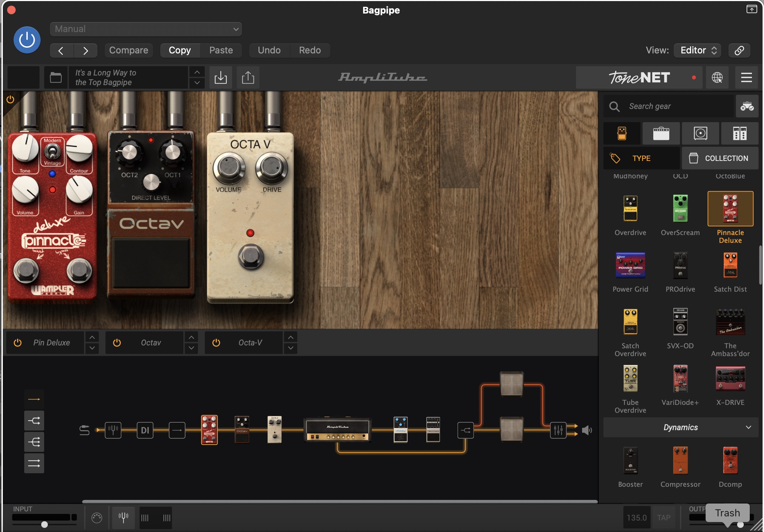Click the mixer block in signal chain
Viewport: 764px width, 532px height.
[x=558, y=430]
